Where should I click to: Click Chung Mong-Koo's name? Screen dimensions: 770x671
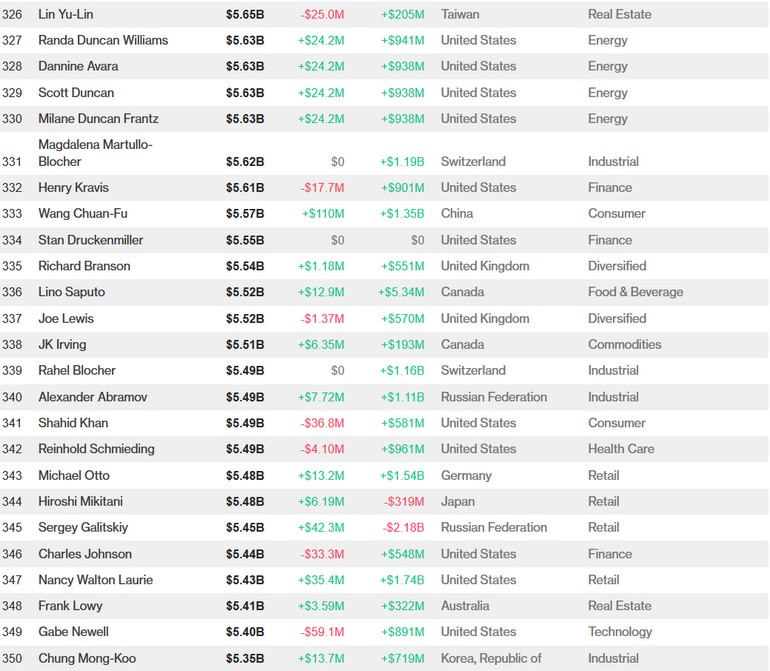click(x=87, y=658)
